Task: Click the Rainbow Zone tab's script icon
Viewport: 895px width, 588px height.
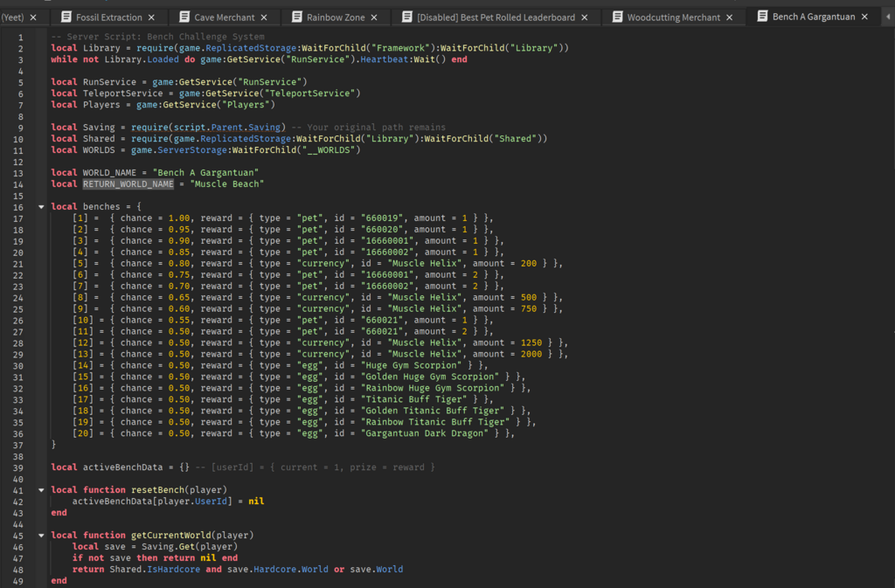Action: pos(296,17)
